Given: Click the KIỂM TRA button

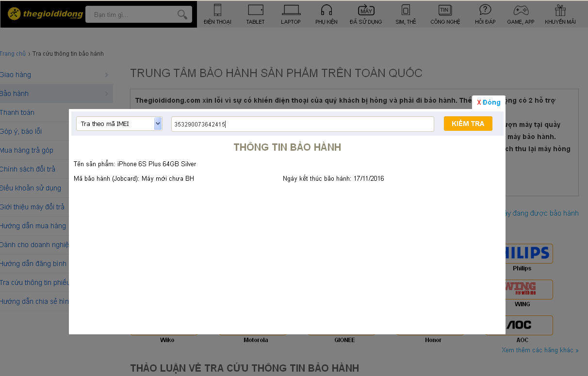Looking at the screenshot, I should (x=468, y=124).
